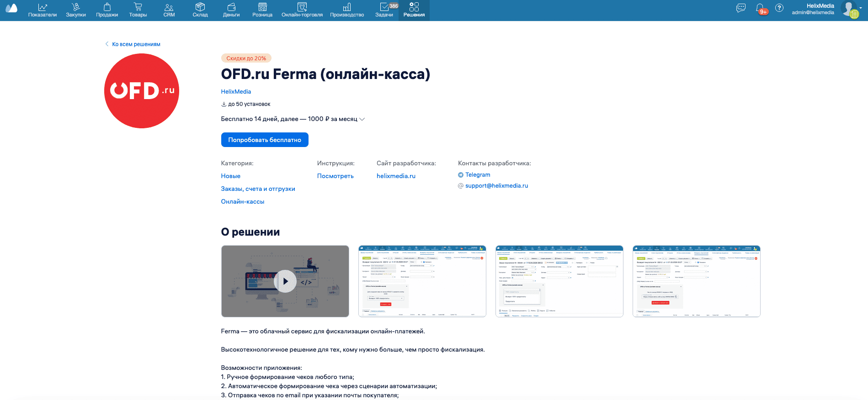The image size is (868, 400).
Task: Open the notifications bell icon
Action: pos(760,8)
